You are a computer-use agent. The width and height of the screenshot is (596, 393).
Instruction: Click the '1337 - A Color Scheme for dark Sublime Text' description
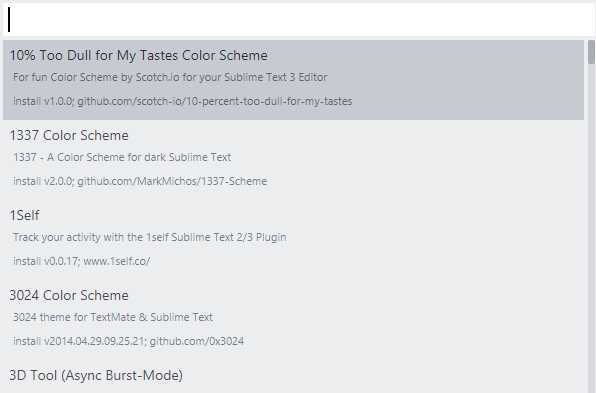tap(122, 157)
